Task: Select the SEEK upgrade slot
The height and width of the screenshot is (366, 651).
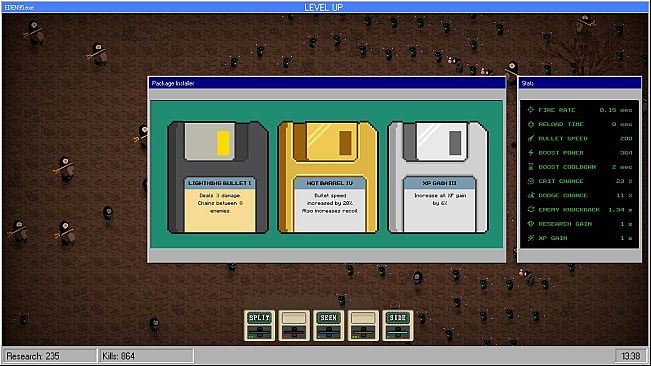Action: point(328,326)
